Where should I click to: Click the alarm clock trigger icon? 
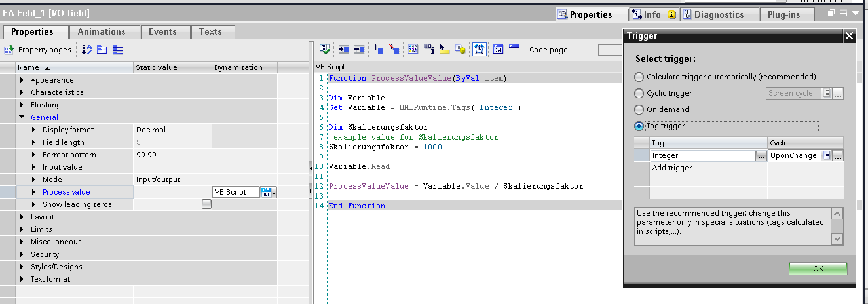pos(480,49)
